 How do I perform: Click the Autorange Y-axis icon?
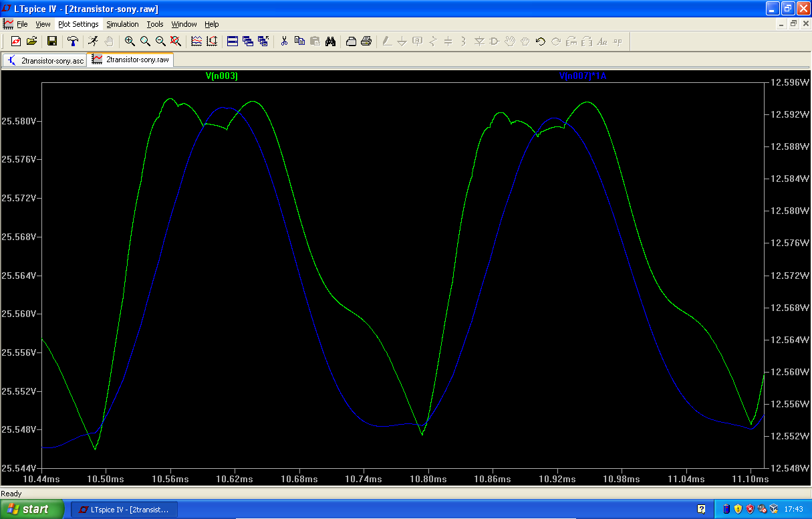[x=212, y=41]
